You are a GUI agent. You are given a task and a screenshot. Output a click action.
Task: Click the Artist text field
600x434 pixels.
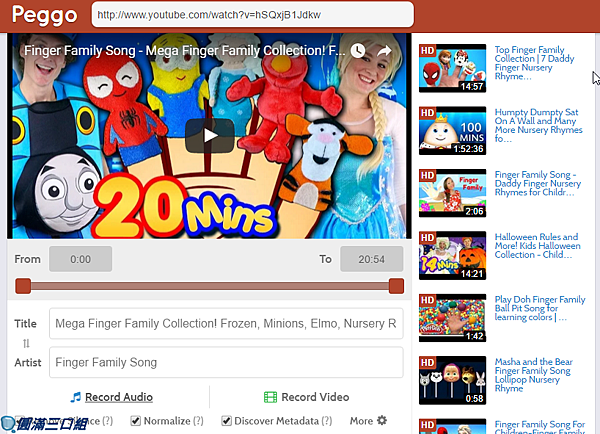pyautogui.click(x=226, y=362)
